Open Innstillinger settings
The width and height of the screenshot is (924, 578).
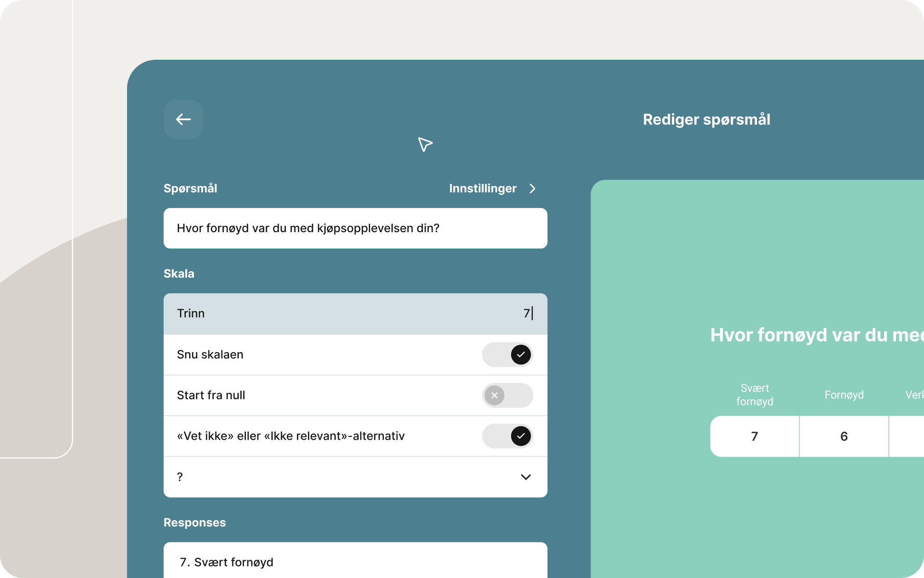[483, 189]
